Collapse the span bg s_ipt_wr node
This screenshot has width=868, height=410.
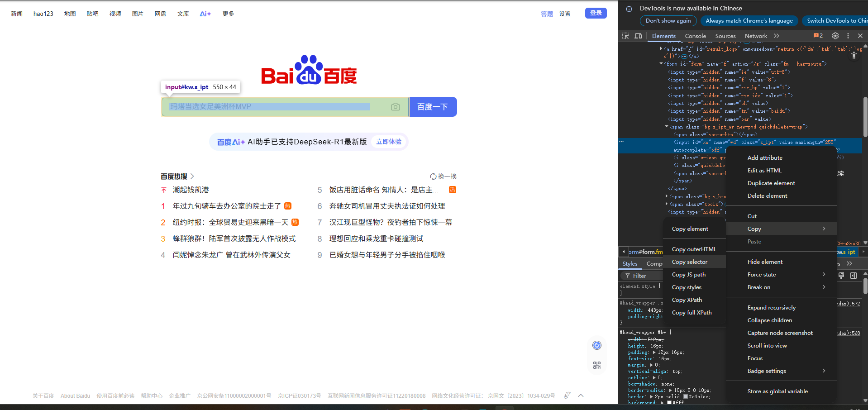(x=667, y=127)
